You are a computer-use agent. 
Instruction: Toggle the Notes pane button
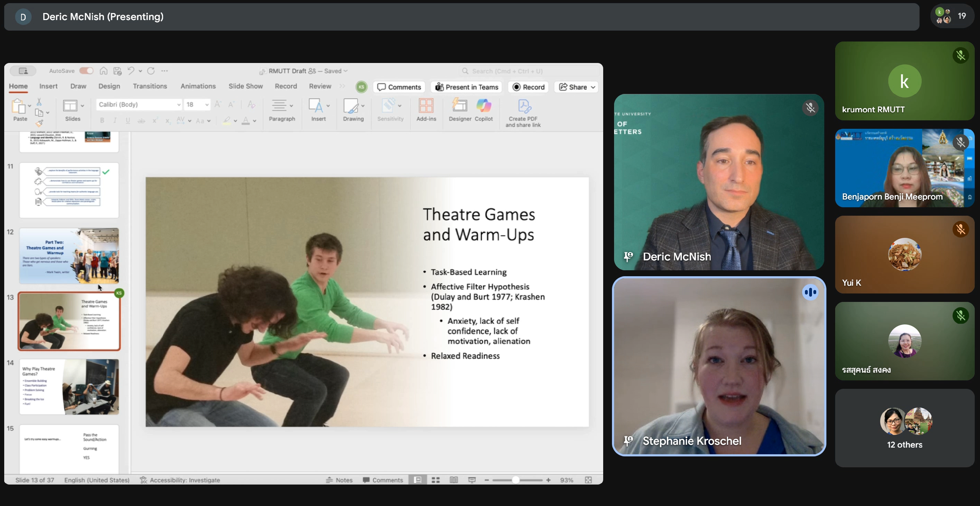[339, 480]
